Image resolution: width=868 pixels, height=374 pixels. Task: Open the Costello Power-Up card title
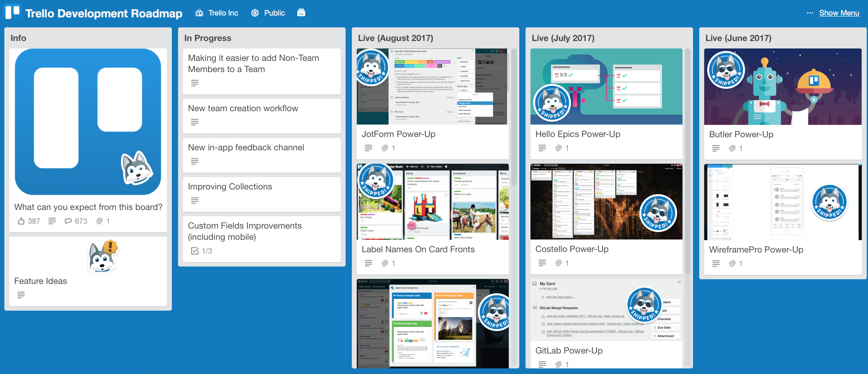click(x=572, y=249)
